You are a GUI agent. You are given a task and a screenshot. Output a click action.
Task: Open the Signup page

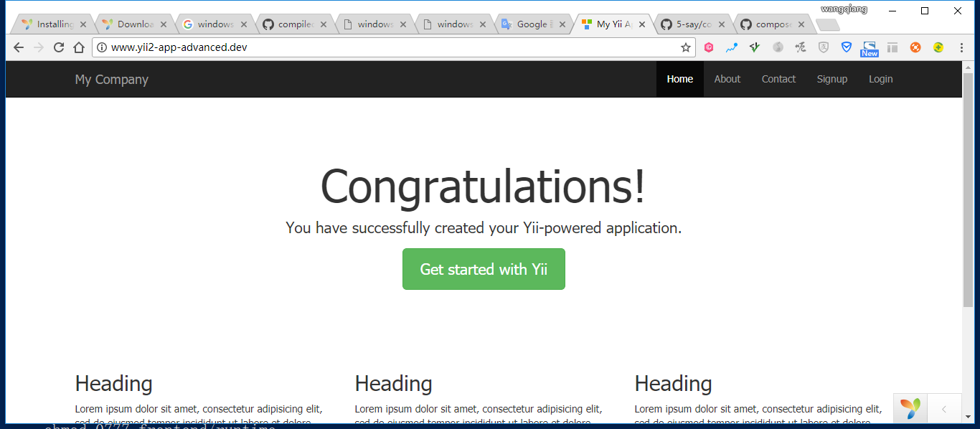tap(832, 79)
